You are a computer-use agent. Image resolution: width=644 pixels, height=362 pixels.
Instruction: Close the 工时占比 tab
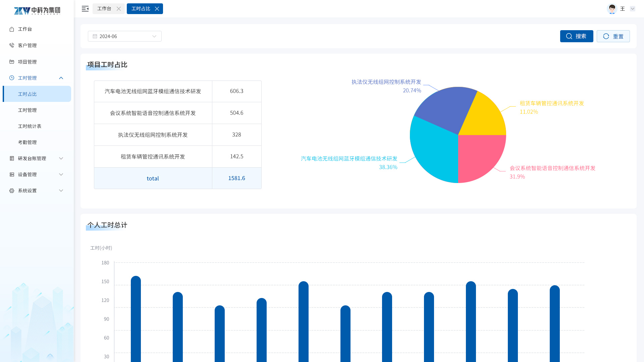[x=157, y=9]
